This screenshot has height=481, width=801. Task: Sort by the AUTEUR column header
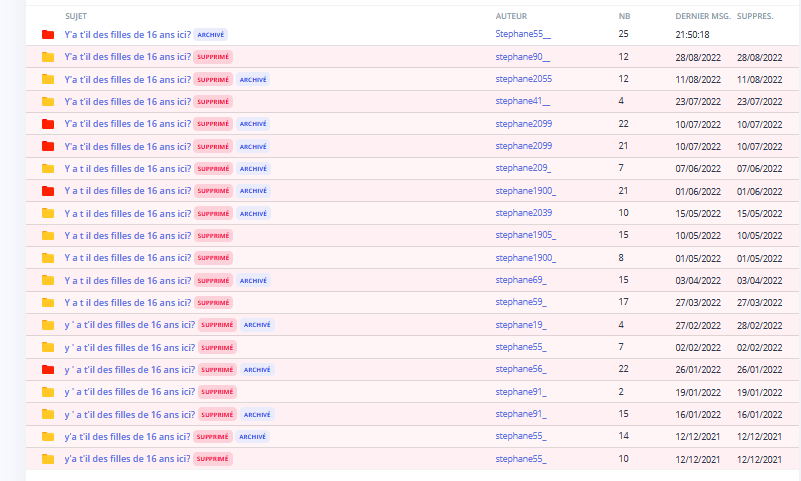point(511,16)
